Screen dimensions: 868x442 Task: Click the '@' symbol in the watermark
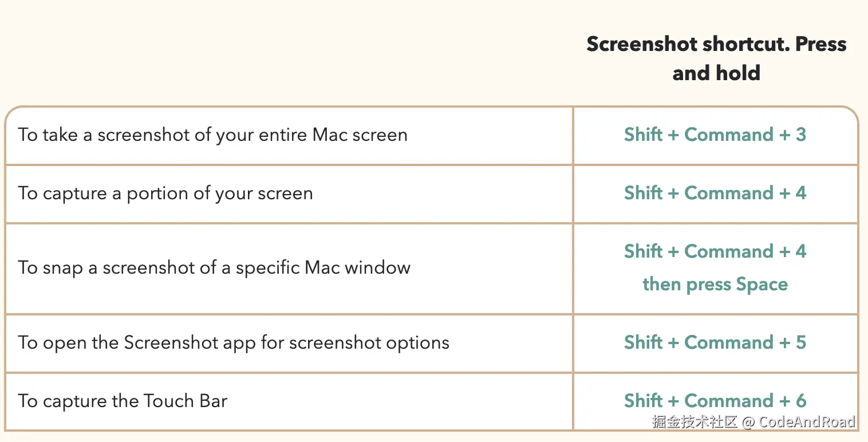pos(748,423)
